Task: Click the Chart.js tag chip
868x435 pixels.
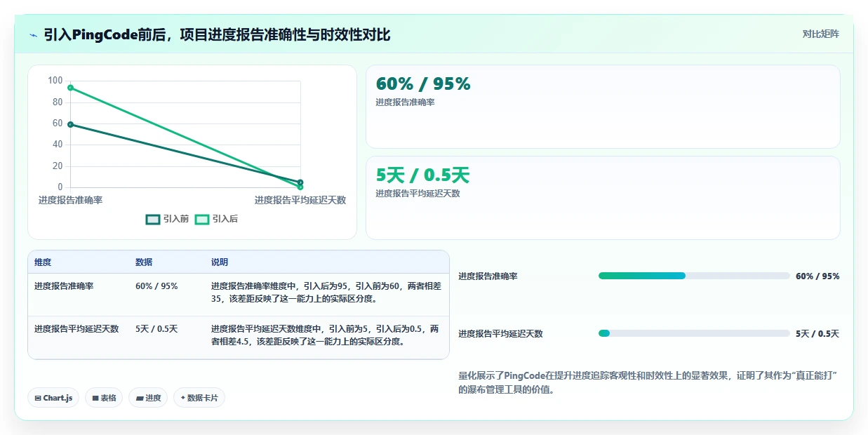Action: tap(54, 398)
